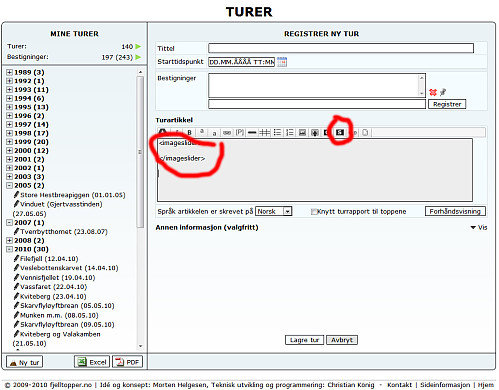
Task: Click the image upload icon with arrow
Action: 315,133
